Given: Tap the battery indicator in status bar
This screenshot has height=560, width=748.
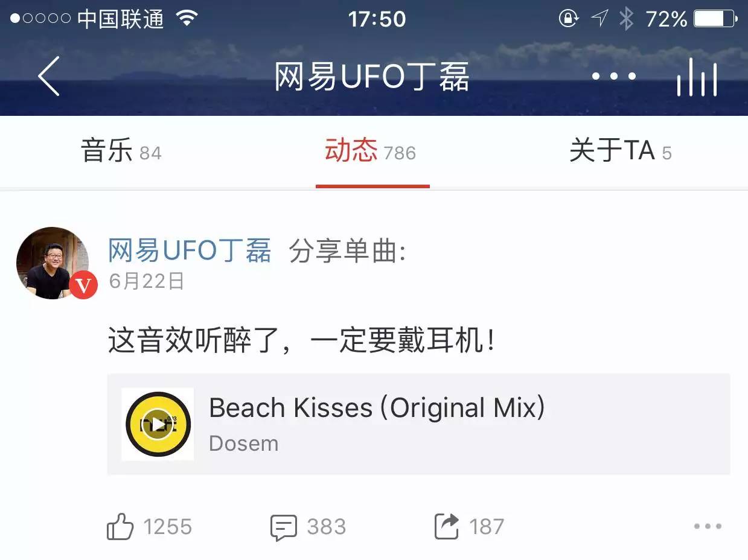Looking at the screenshot, I should click(715, 19).
